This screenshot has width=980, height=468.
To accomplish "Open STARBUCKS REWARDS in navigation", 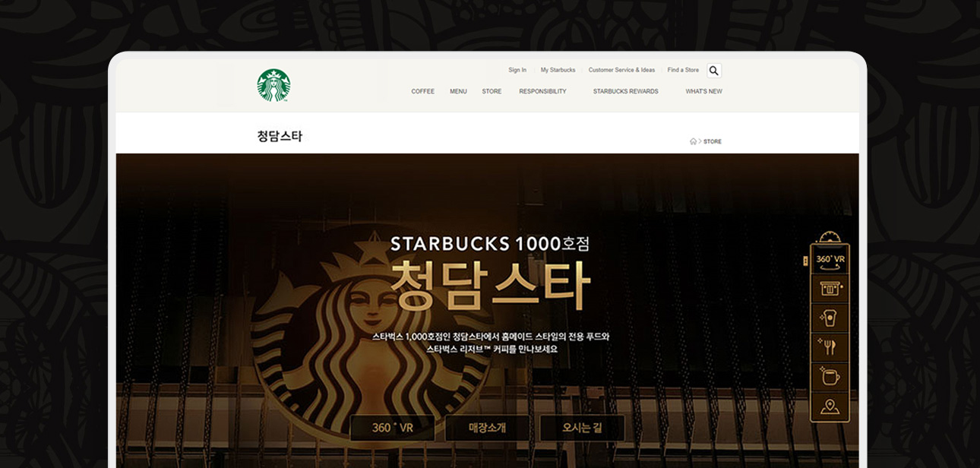I will pyautogui.click(x=625, y=91).
